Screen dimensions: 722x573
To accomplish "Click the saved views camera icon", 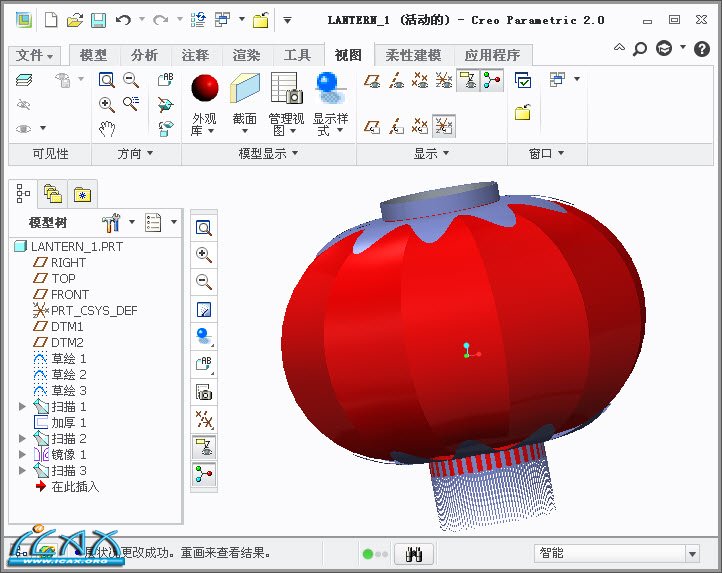I will pos(204,392).
